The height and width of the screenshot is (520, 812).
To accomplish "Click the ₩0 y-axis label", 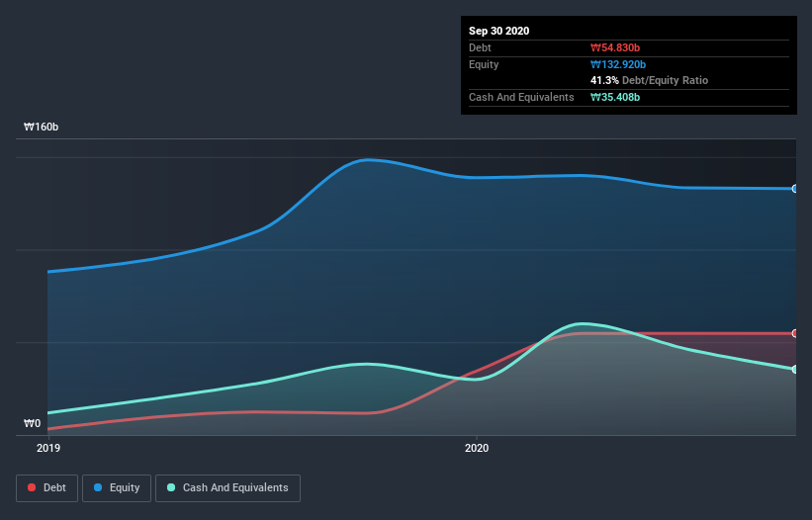I will click(32, 423).
